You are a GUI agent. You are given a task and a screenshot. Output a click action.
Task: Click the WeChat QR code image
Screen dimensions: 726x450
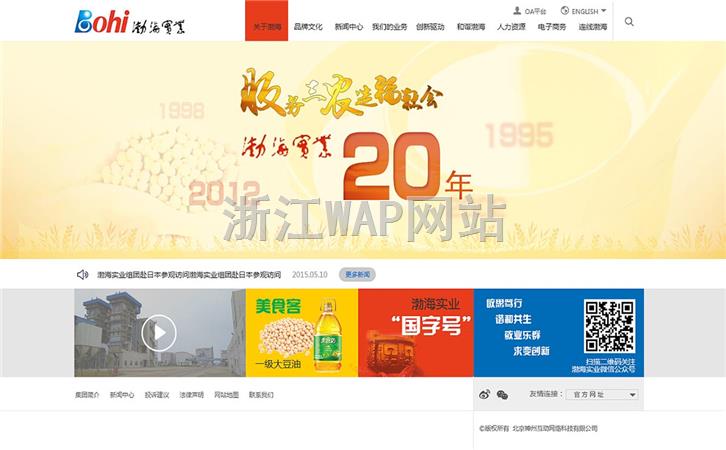pos(609,326)
